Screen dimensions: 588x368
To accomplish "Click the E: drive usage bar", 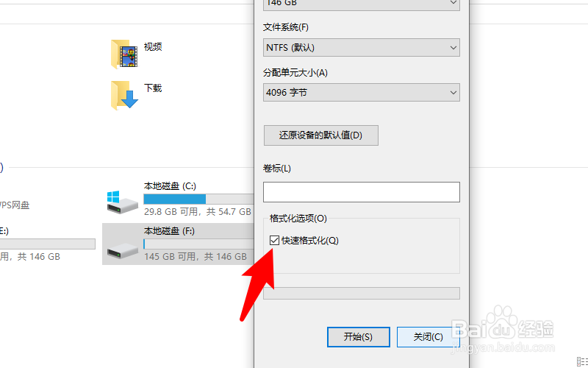I will click(47, 244).
